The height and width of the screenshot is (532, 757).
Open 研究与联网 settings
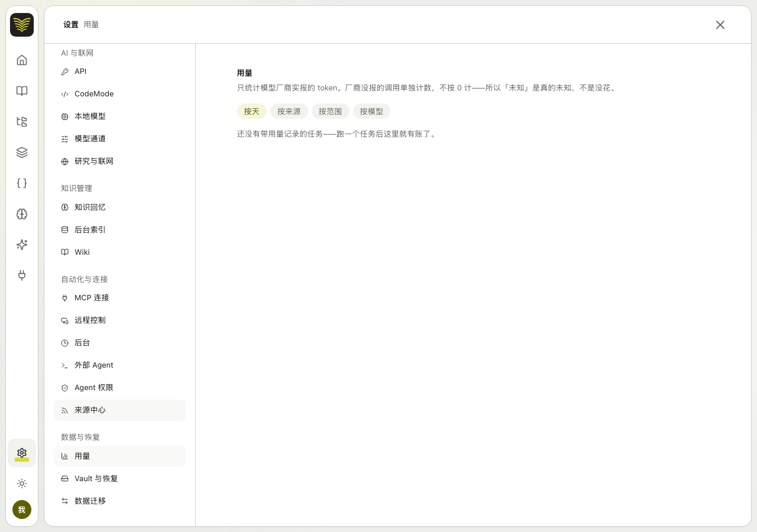point(119,161)
